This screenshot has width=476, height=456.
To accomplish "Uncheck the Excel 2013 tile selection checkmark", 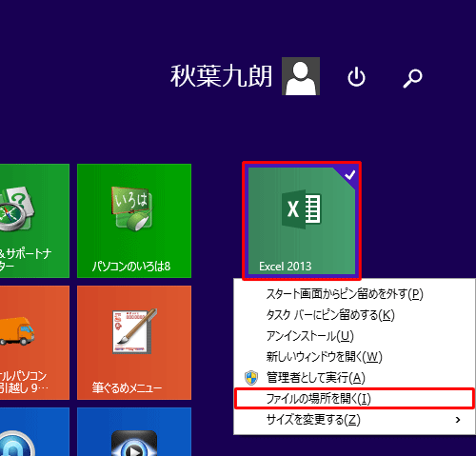I will click(x=349, y=175).
